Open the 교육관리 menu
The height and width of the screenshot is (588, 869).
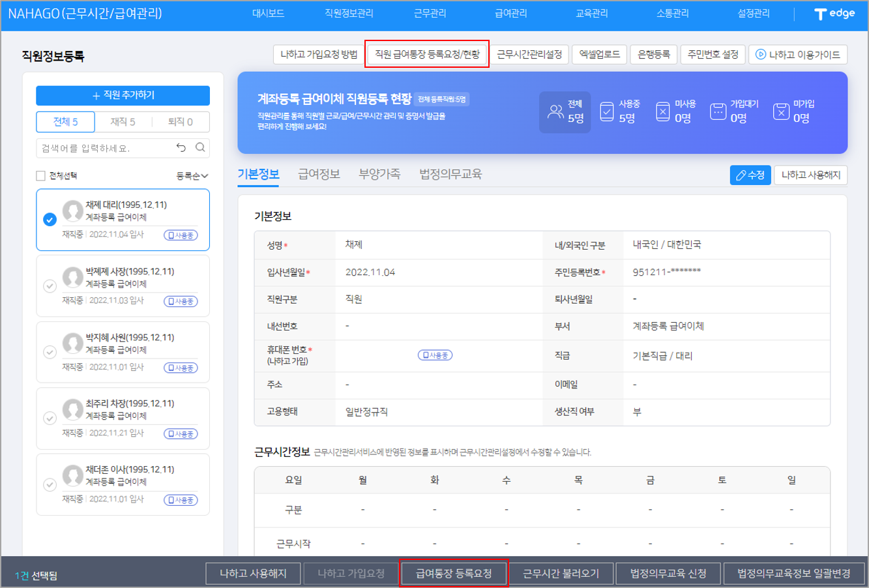click(592, 13)
